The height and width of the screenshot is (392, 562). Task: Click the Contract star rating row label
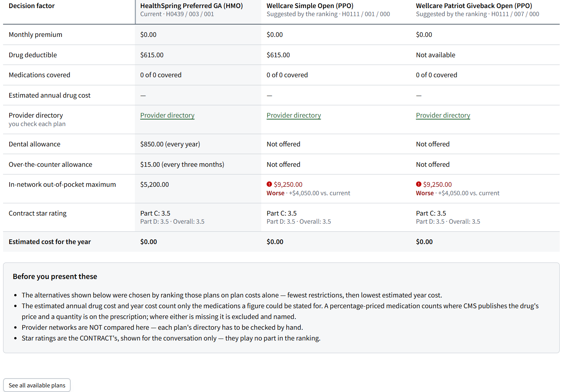pyautogui.click(x=38, y=213)
